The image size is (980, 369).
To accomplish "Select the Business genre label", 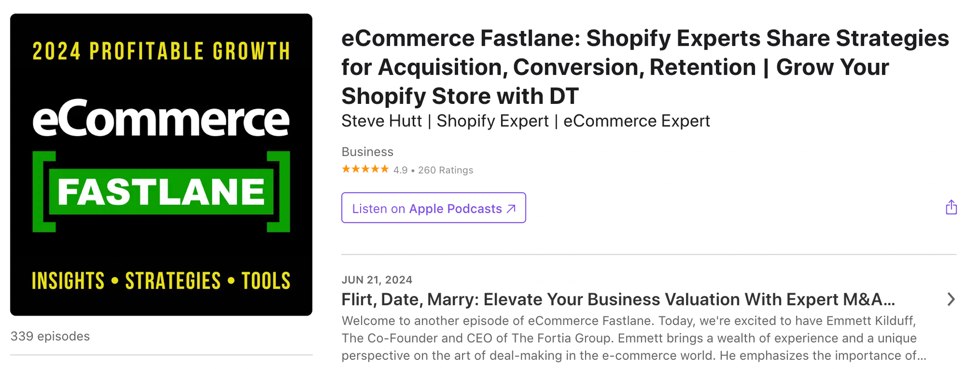I will (x=367, y=151).
